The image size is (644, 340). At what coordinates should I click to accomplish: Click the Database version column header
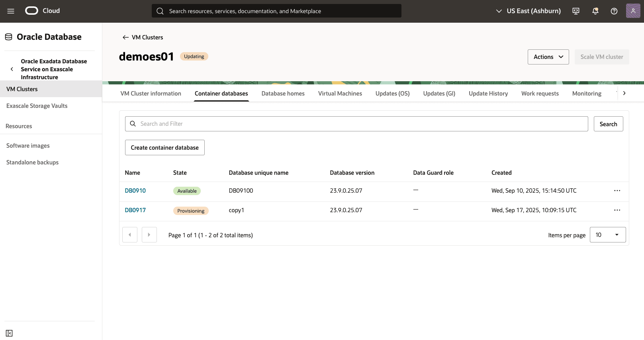(352, 173)
